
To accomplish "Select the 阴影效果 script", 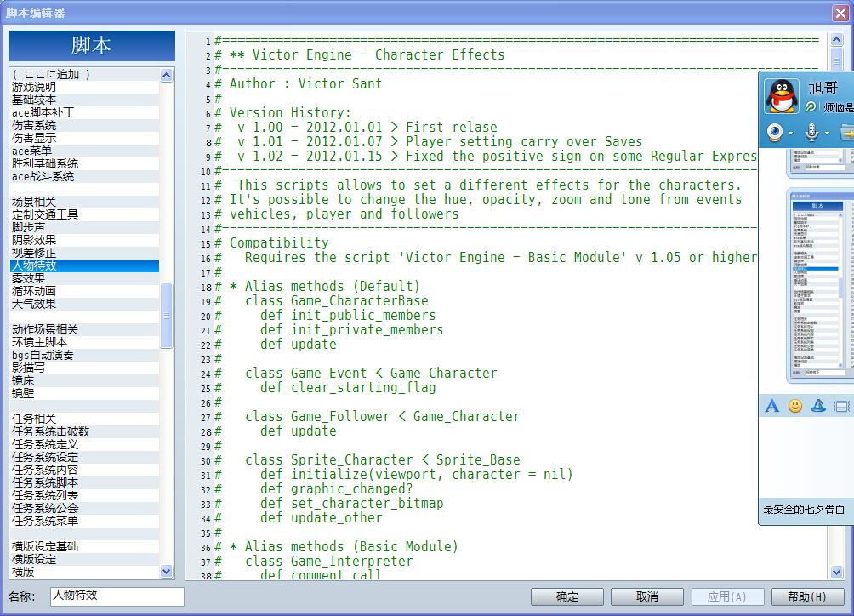I will tap(85, 240).
